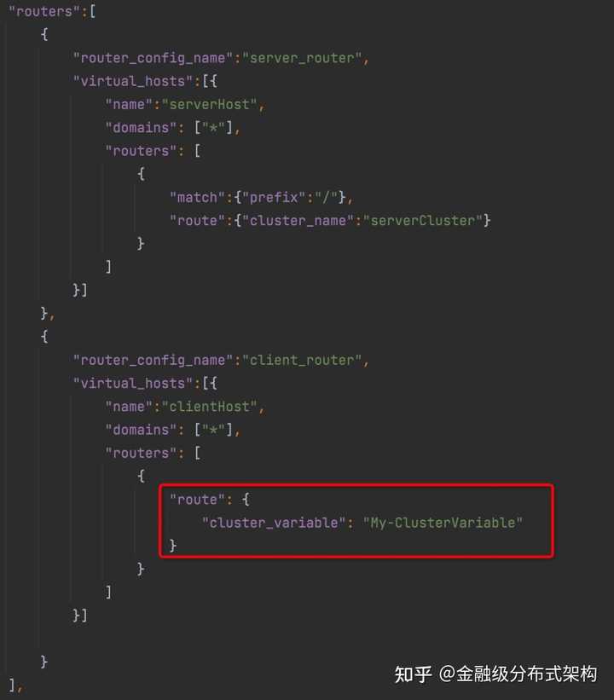Click the first "virtual_hosts" key
The image size is (614, 700).
click(133, 81)
